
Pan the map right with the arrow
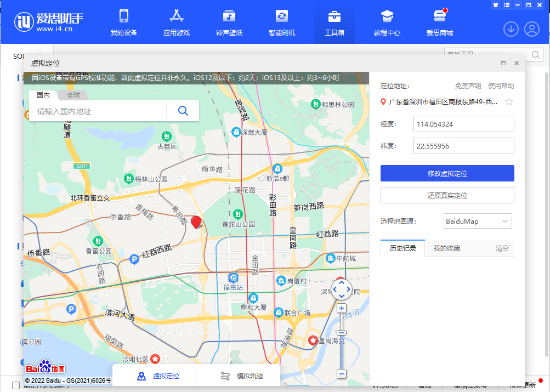pyautogui.click(x=348, y=289)
